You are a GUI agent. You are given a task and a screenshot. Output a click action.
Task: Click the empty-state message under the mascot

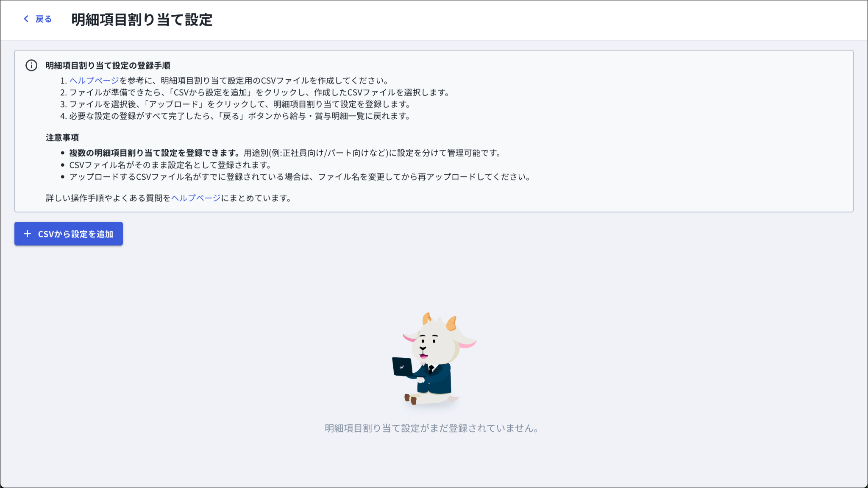pos(431,428)
